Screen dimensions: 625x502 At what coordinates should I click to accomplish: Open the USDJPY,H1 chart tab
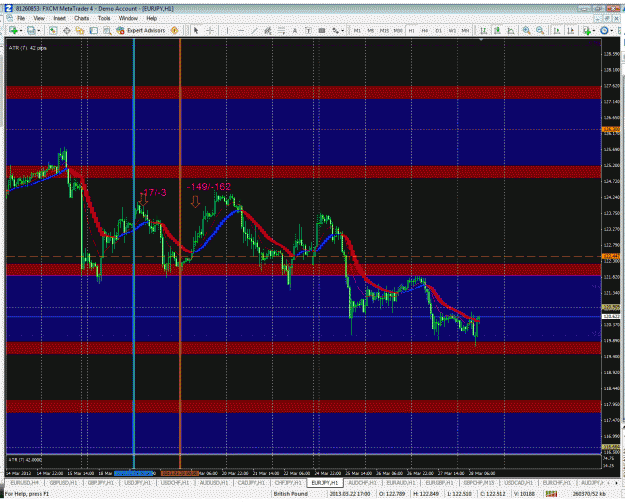[138, 483]
